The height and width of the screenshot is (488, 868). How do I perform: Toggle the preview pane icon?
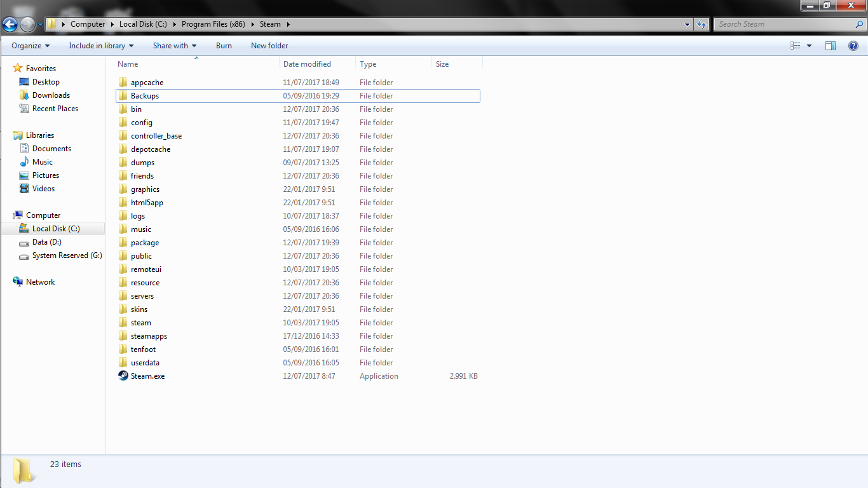[831, 46]
